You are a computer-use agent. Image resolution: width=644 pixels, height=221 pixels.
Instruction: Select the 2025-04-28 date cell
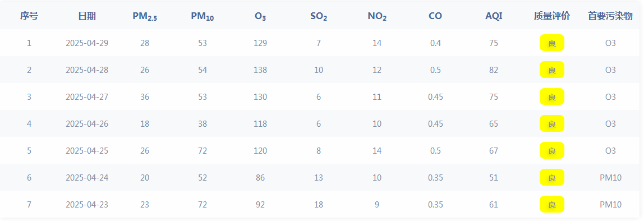(87, 70)
